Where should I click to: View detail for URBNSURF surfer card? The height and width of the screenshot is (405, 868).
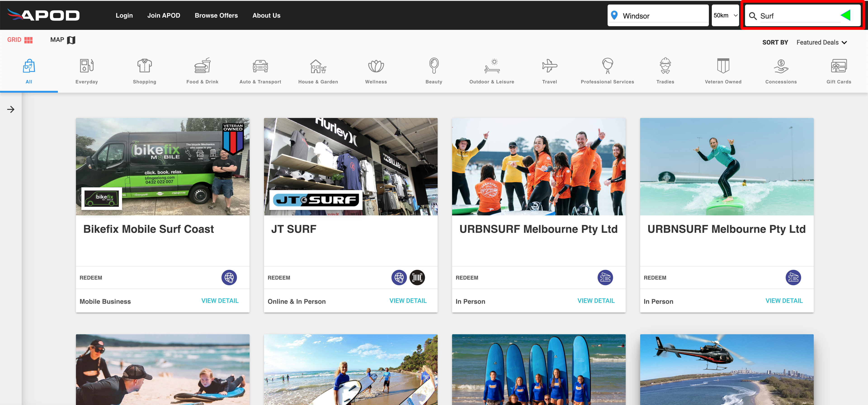(784, 301)
